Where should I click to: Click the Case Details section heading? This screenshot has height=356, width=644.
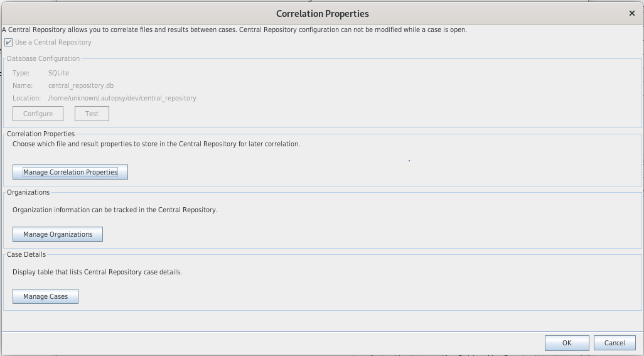[26, 254]
